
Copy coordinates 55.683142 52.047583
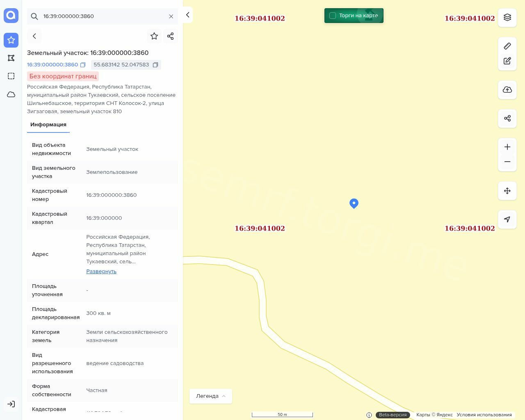(x=155, y=65)
